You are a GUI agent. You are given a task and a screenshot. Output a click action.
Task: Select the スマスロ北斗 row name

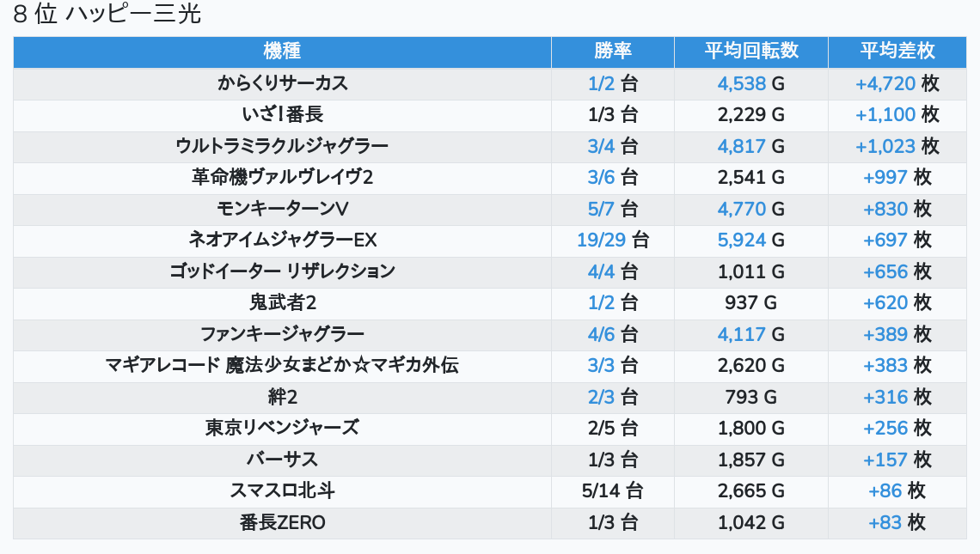(x=282, y=490)
